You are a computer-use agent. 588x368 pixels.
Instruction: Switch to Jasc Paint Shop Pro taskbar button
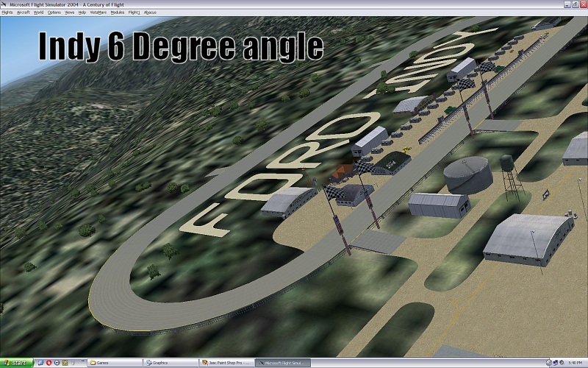pyautogui.click(x=226, y=363)
